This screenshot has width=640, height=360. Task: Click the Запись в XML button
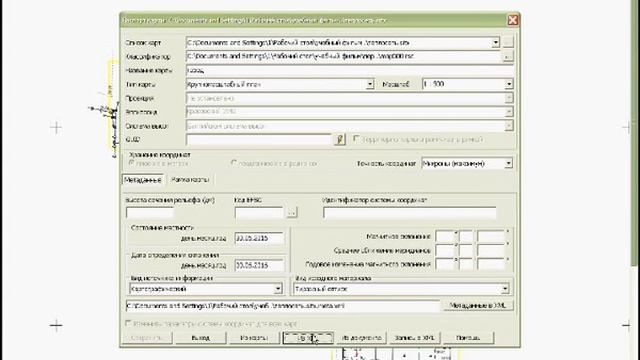pyautogui.click(x=414, y=338)
